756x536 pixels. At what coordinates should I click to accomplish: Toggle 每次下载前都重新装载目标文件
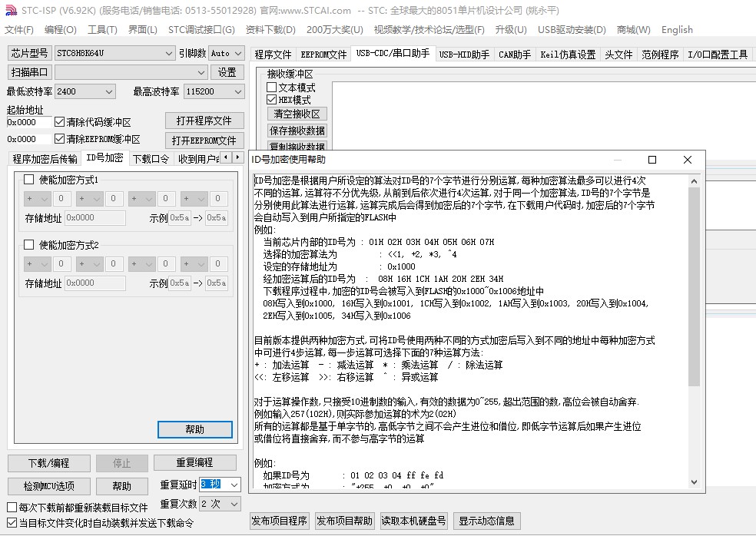(x=12, y=507)
